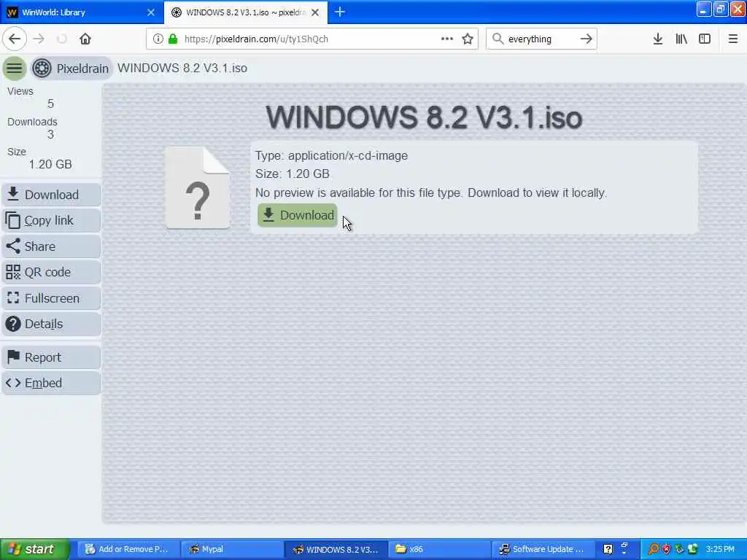Image resolution: width=747 pixels, height=560 pixels.
Task: Click the Type: application/x-cd-image text
Action: click(332, 156)
